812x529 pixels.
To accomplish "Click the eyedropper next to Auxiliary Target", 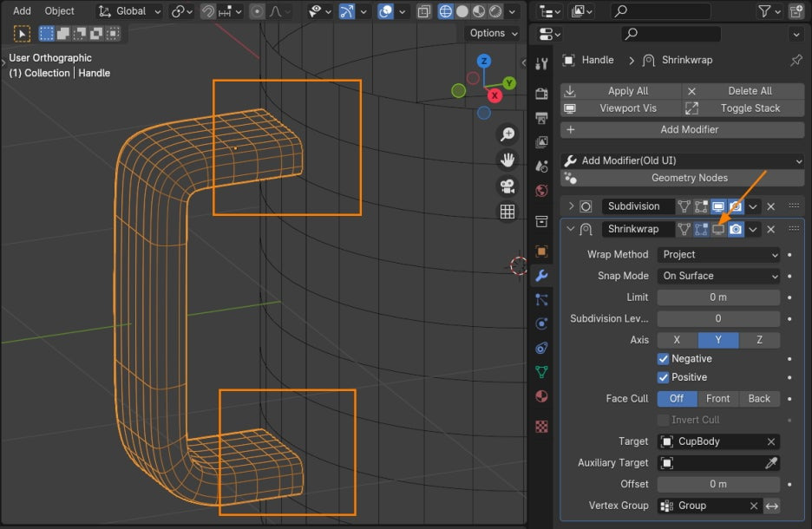I will click(x=771, y=463).
